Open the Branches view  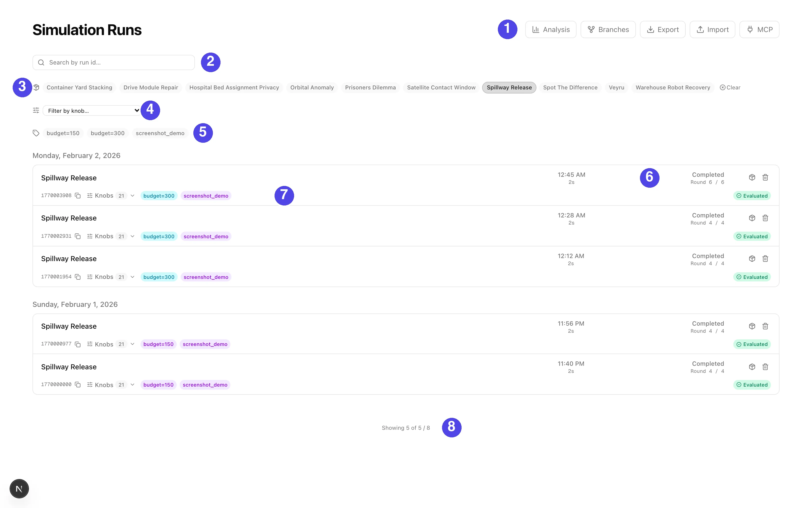pyautogui.click(x=608, y=29)
